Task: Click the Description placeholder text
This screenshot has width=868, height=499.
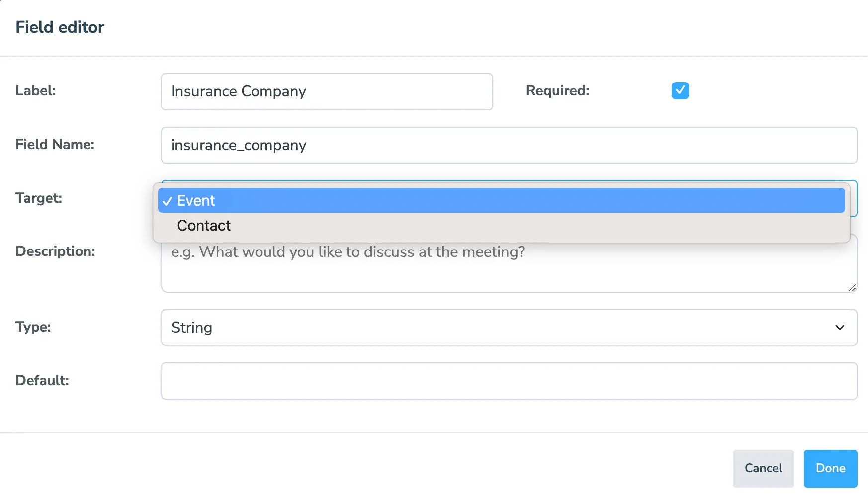Action: tap(347, 252)
